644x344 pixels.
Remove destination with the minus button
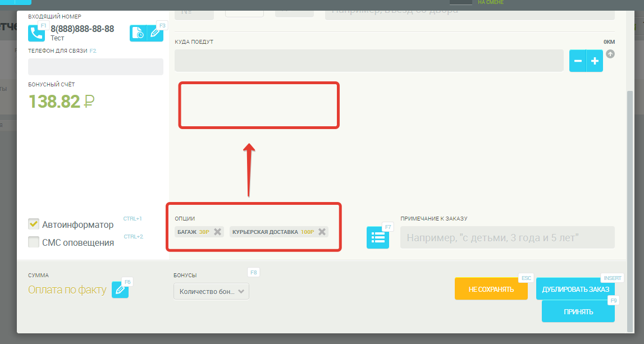pos(578,61)
